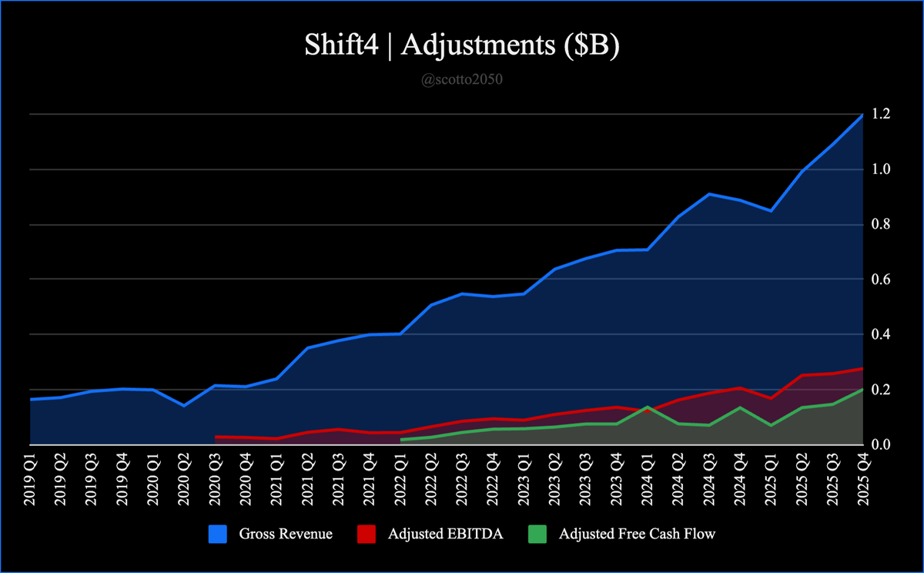This screenshot has width=924, height=573.
Task: Select the Adjusted EBITDA legend label
Action: click(447, 534)
